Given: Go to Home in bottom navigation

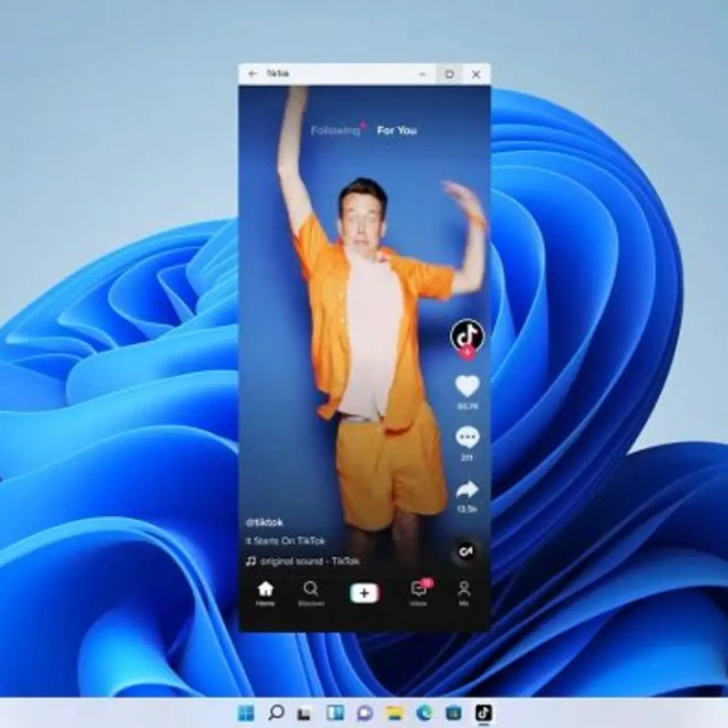Looking at the screenshot, I should [x=265, y=594].
